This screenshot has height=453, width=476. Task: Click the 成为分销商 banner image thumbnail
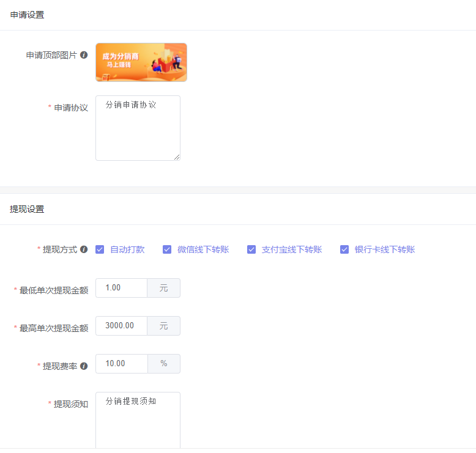pos(141,62)
